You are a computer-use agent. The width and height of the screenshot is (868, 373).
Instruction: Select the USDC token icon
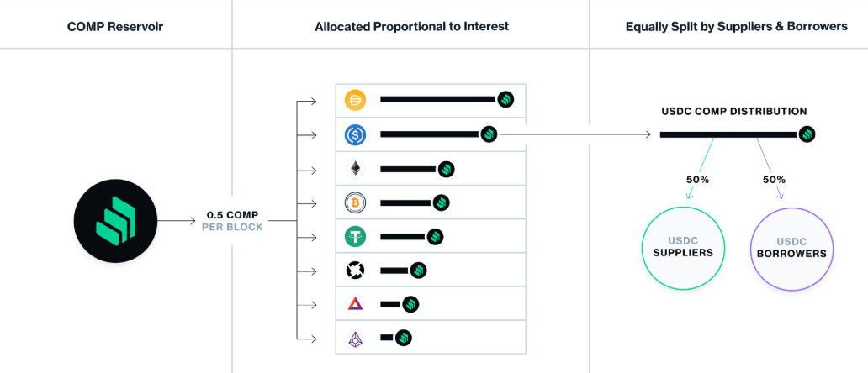coord(355,134)
